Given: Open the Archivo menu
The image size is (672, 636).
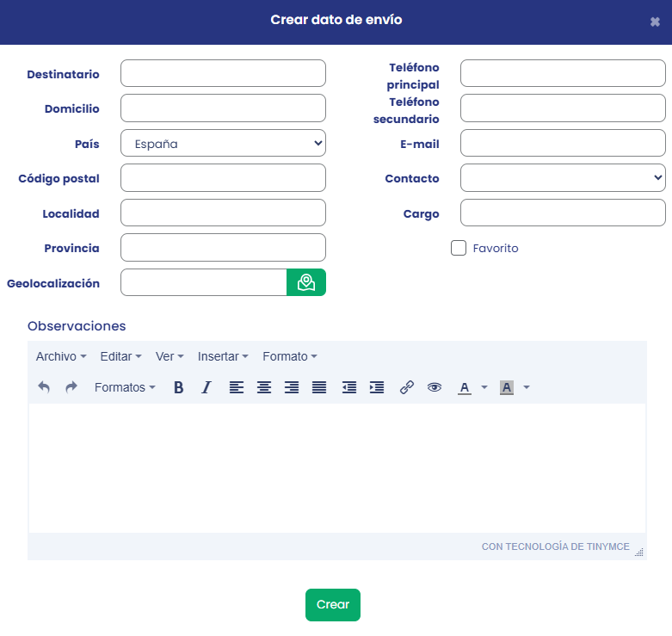Looking at the screenshot, I should (x=61, y=356).
